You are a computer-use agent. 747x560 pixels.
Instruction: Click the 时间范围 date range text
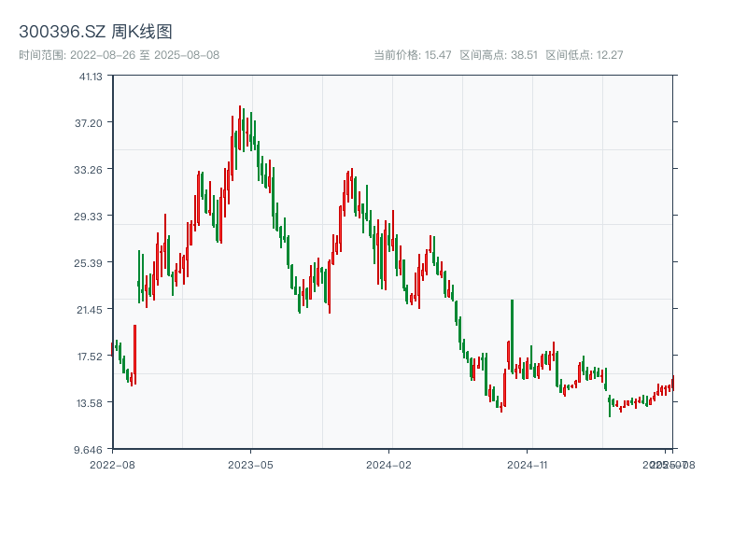pos(119,55)
